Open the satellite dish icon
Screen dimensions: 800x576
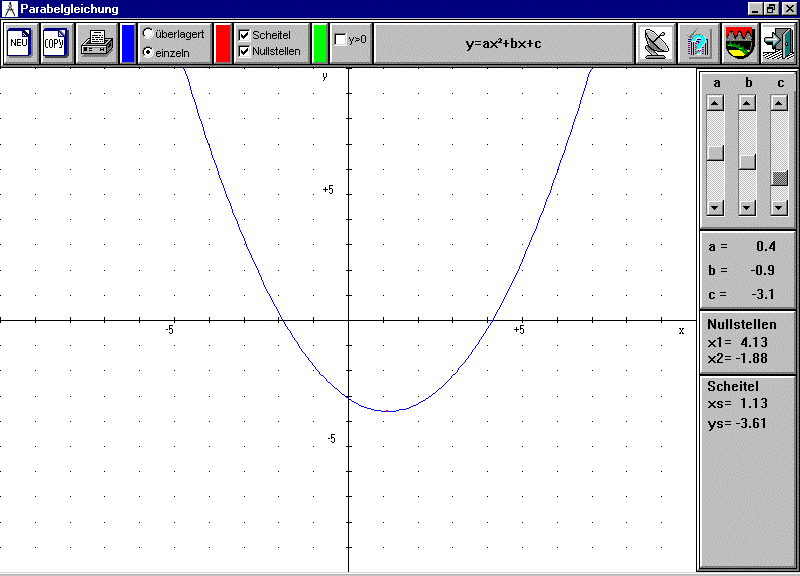656,43
